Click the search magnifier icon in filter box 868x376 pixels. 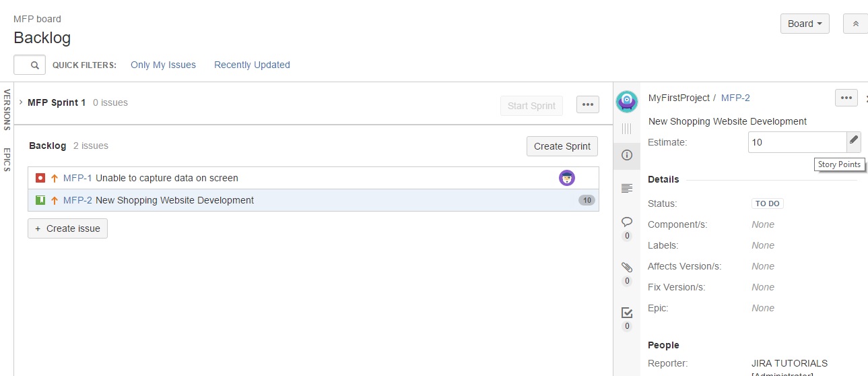(x=35, y=65)
